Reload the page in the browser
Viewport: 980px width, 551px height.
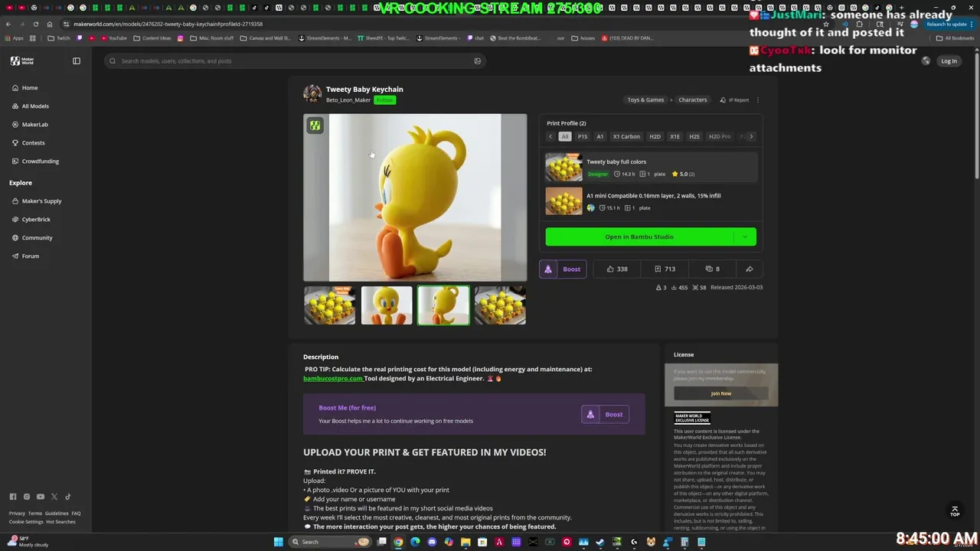coord(36,24)
